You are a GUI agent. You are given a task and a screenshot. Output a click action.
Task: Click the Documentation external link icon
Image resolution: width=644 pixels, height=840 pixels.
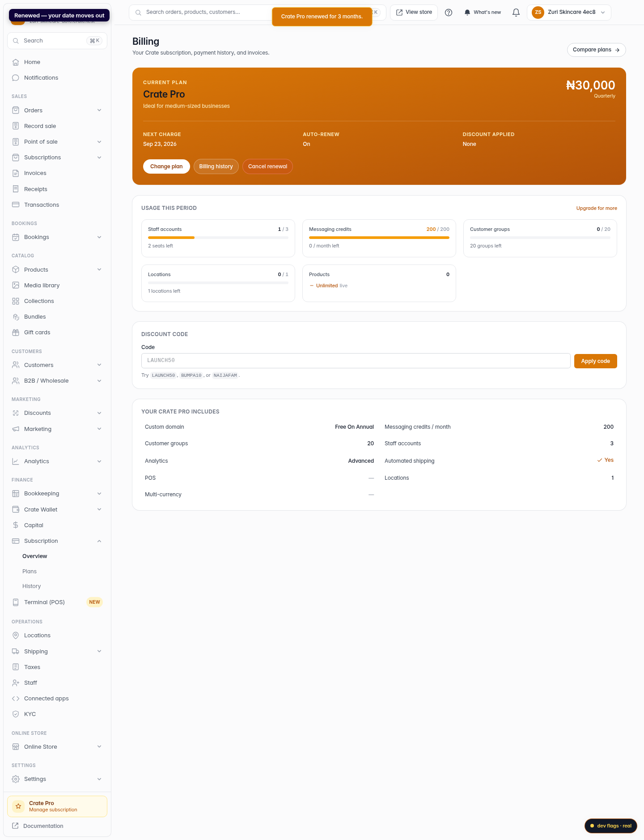click(x=15, y=826)
